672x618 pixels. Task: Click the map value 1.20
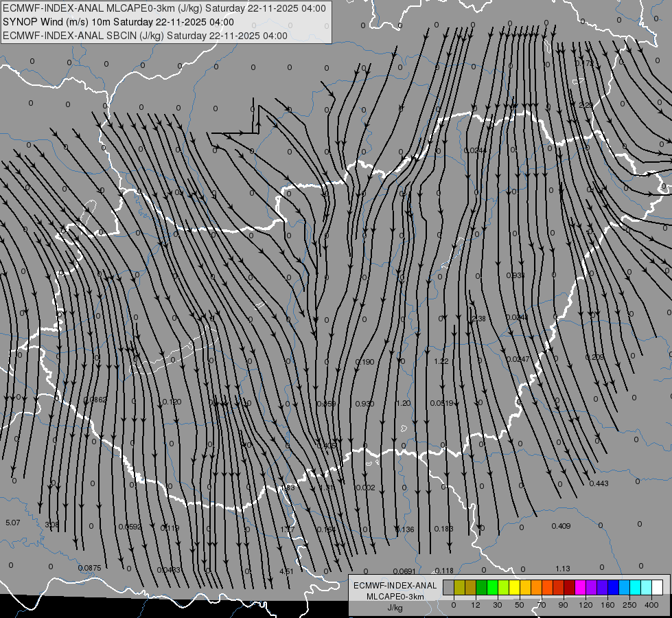pyautogui.click(x=403, y=403)
